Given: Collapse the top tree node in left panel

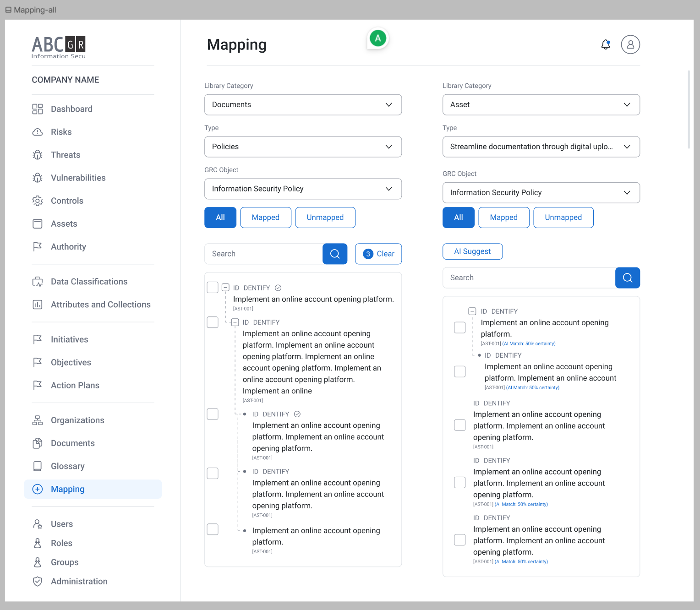Looking at the screenshot, I should (225, 288).
